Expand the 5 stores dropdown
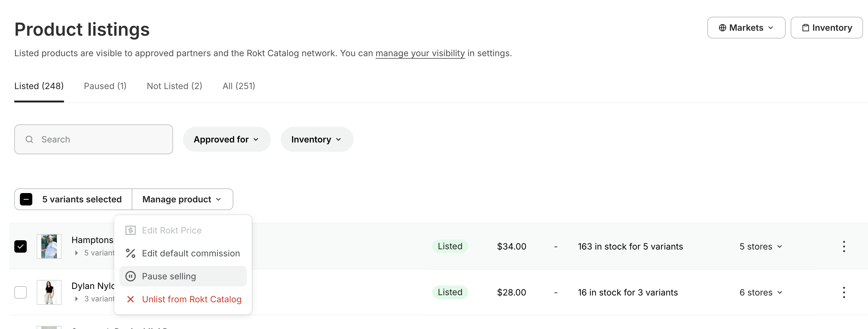This screenshot has height=329, width=868. 761,246
